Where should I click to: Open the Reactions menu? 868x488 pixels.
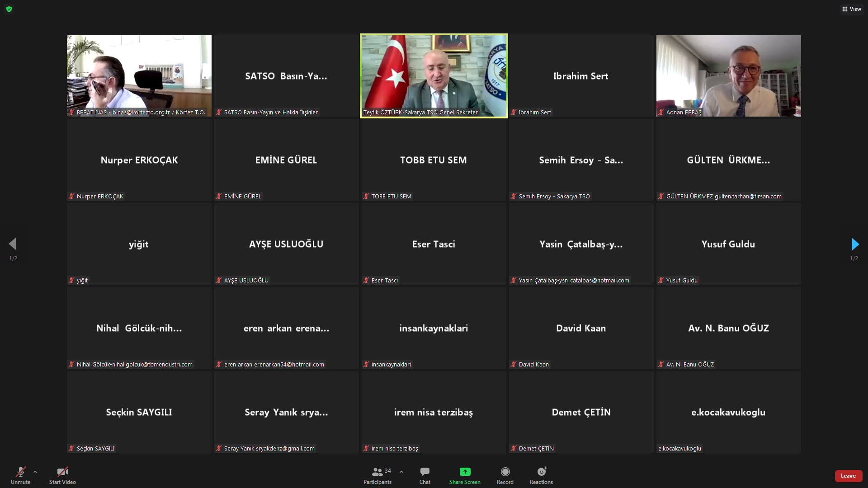[541, 472]
